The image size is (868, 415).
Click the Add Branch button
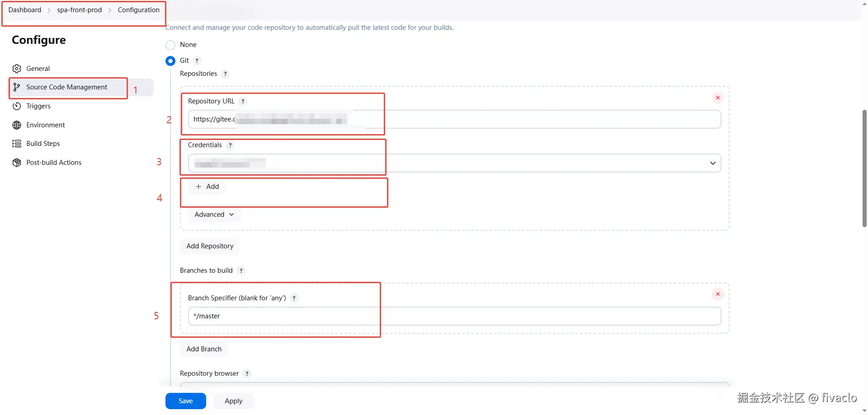[x=204, y=349]
